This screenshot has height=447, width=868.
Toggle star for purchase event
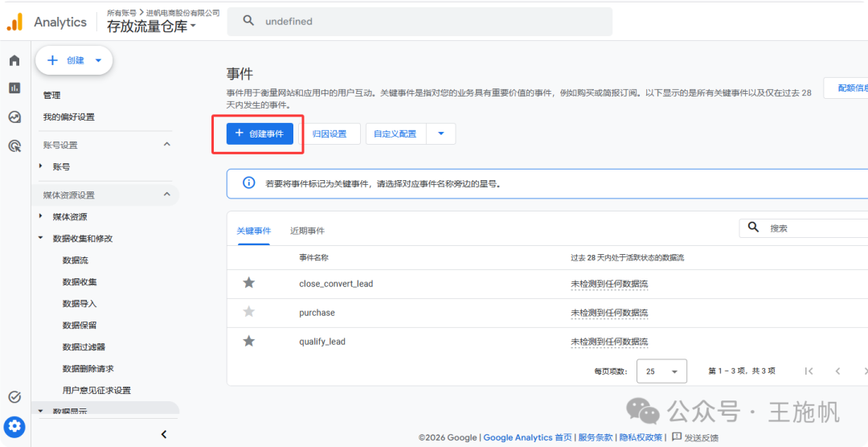click(249, 312)
